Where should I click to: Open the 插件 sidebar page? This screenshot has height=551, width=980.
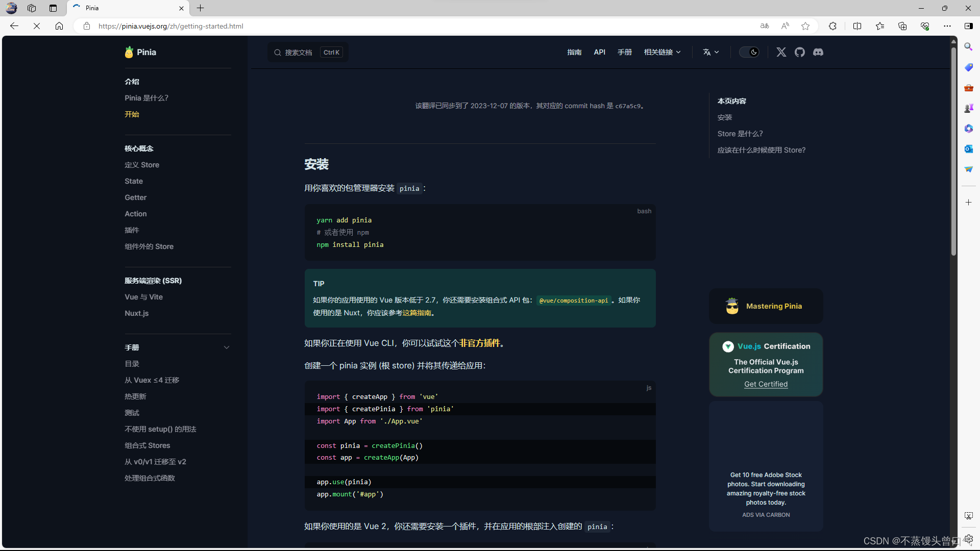[x=132, y=230]
